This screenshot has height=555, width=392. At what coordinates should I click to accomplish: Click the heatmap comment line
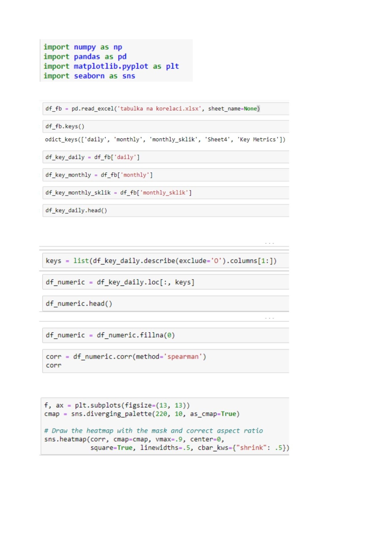153,431
